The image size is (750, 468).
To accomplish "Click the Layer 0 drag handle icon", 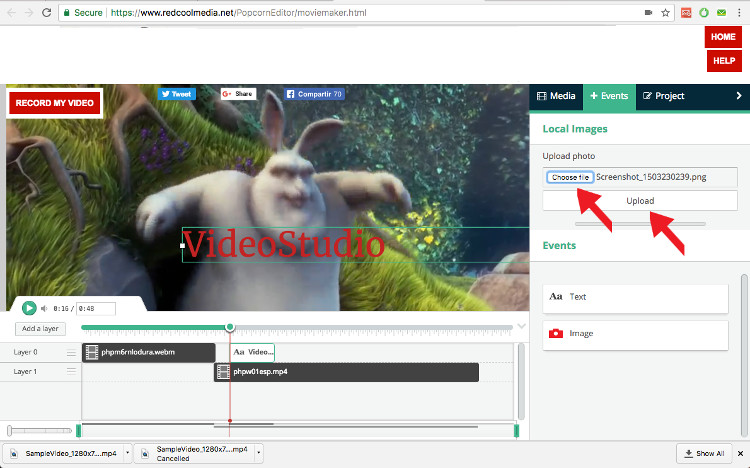I will click(x=71, y=352).
